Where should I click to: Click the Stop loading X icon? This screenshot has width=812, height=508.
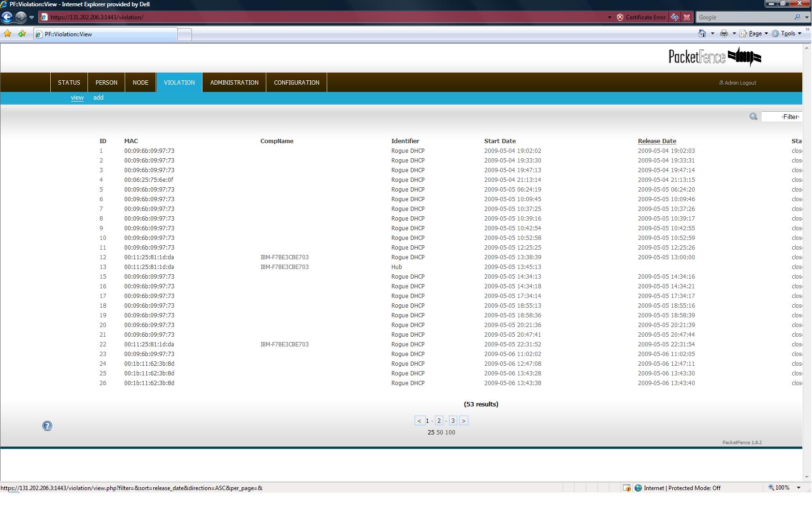coord(687,17)
